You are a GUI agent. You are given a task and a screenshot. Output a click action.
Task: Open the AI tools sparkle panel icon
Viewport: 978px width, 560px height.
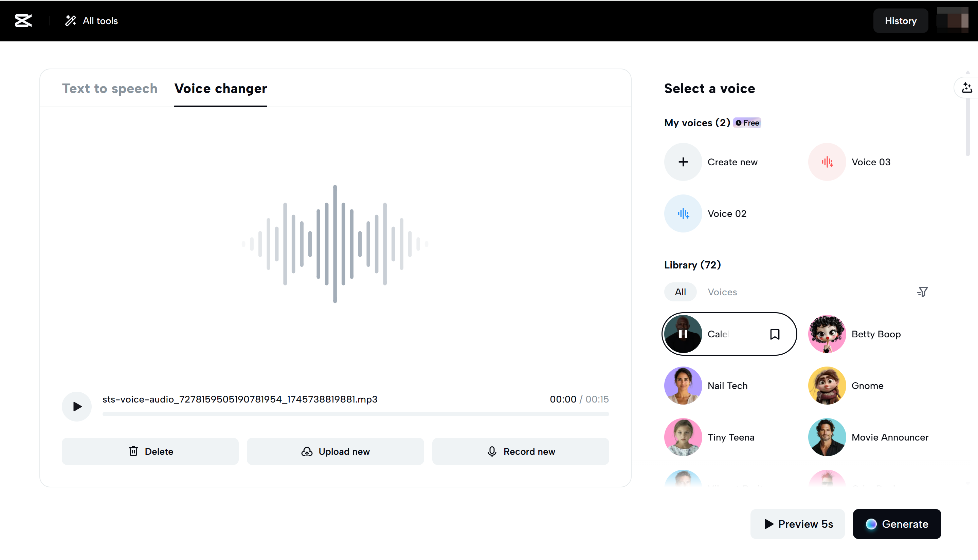[x=967, y=88]
